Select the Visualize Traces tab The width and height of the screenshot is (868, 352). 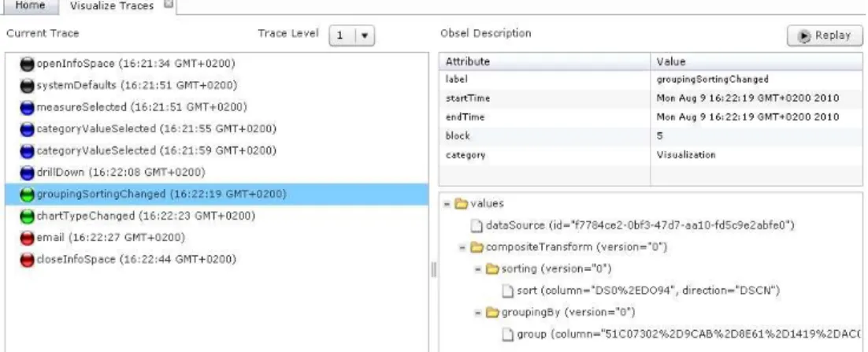[112, 6]
